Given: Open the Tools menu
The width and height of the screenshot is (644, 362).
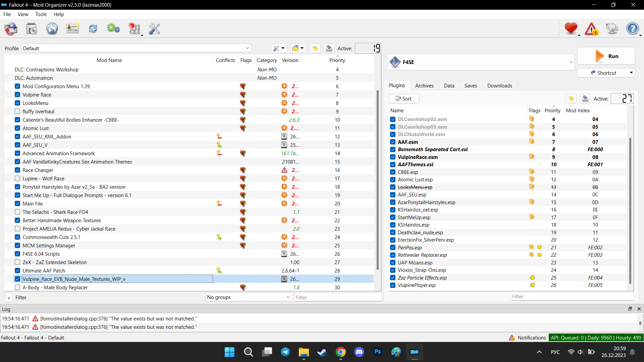Looking at the screenshot, I should pyautogui.click(x=41, y=14).
